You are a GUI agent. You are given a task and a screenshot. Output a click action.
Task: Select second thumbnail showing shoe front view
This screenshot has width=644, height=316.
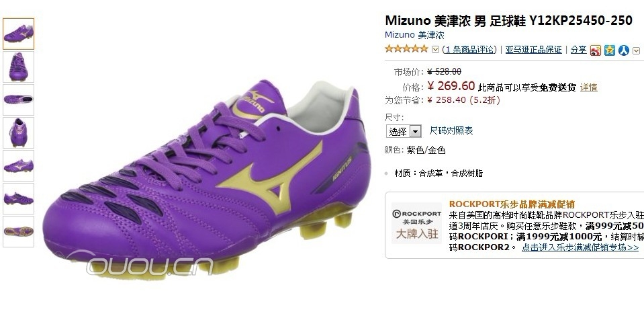point(19,67)
